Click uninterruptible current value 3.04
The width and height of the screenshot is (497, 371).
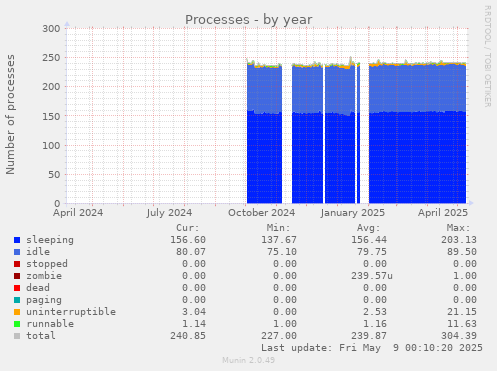(194, 312)
